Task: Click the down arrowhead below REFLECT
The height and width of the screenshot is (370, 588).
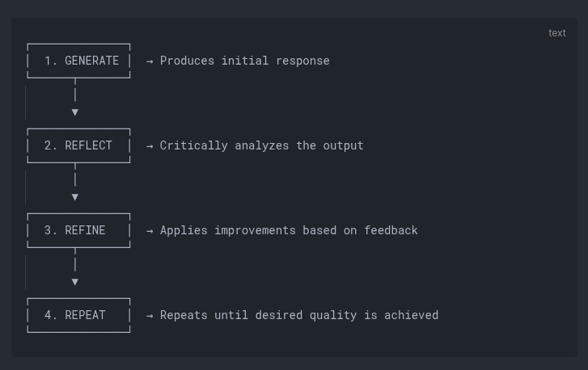Action: point(75,197)
